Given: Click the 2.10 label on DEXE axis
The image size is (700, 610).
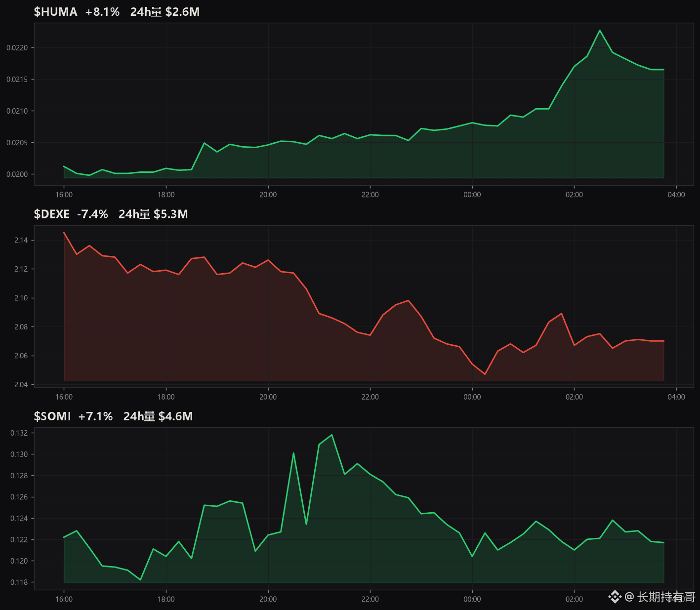Looking at the screenshot, I should (21, 298).
